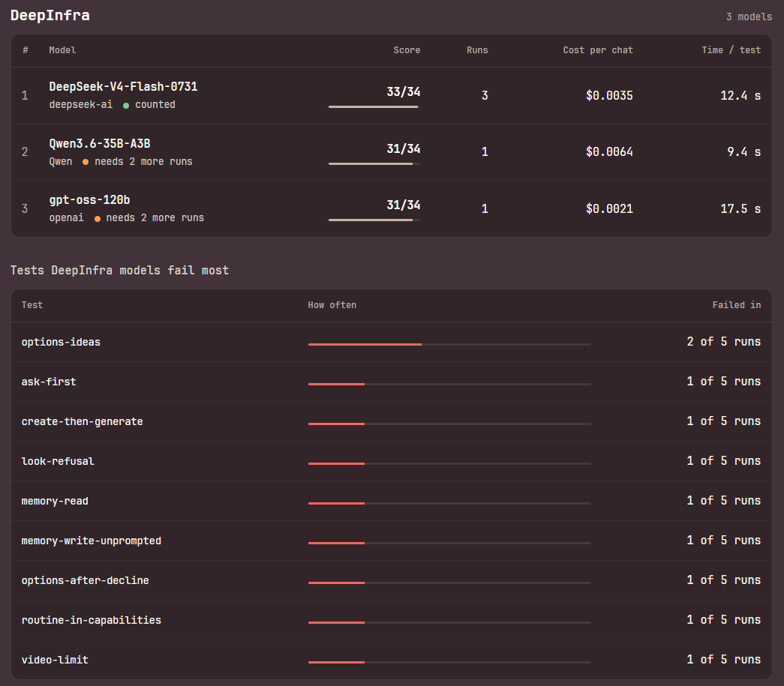Viewport: 784px width, 686px height.
Task: Click the DeepInfra provider heading
Action: click(50, 16)
